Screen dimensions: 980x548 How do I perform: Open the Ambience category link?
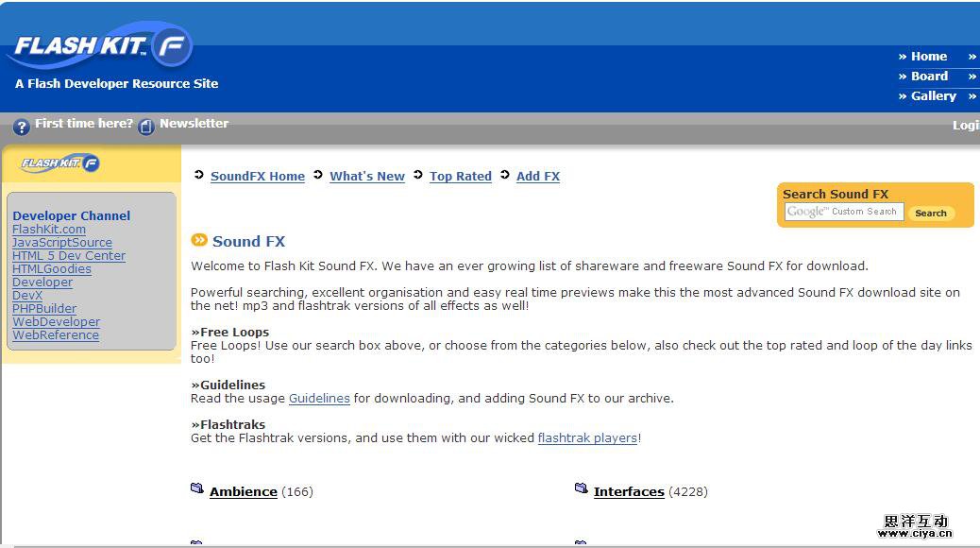click(x=244, y=491)
